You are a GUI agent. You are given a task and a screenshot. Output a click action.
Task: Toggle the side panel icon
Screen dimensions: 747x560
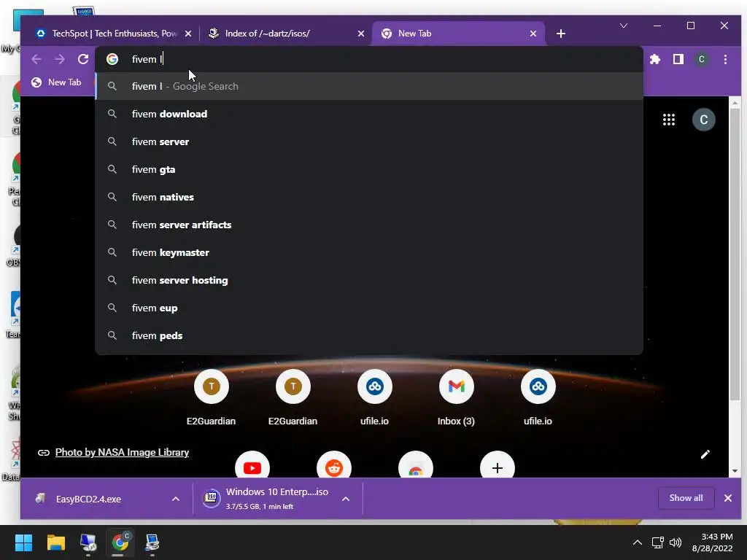tap(678, 59)
